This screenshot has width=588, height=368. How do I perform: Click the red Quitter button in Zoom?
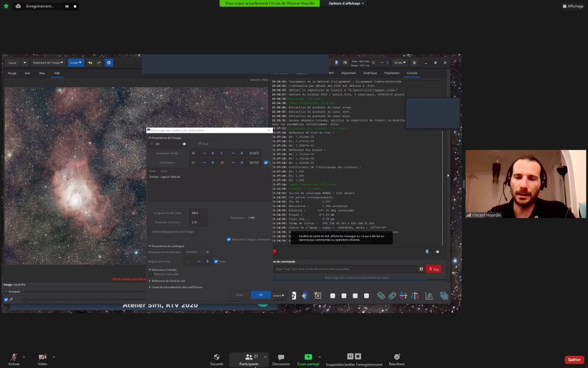click(574, 360)
